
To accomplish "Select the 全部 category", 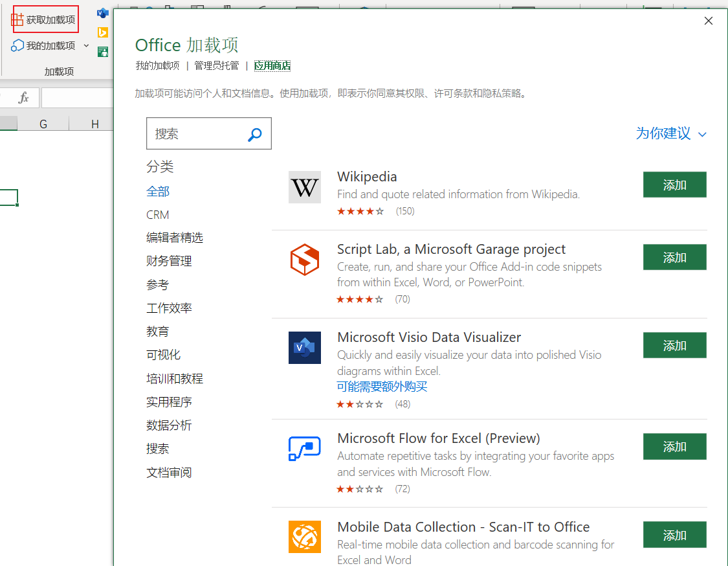I will (x=158, y=192).
